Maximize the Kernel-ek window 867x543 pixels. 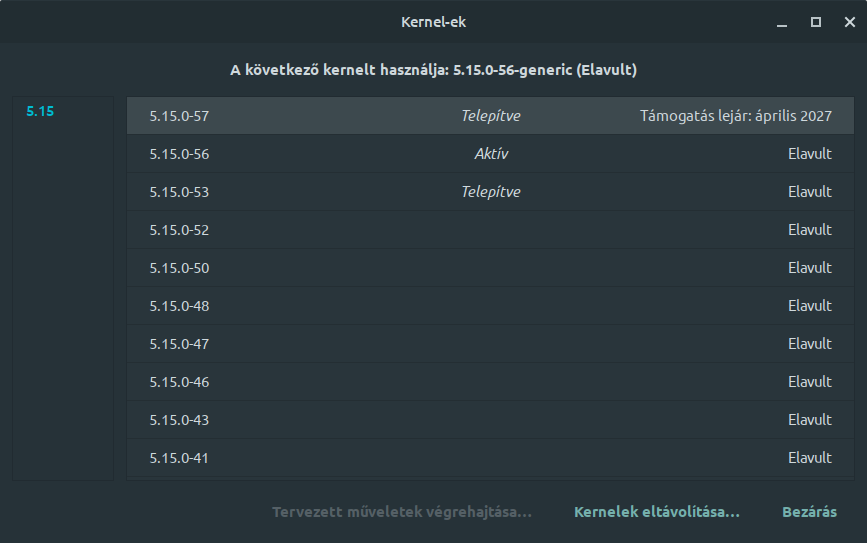(816, 22)
